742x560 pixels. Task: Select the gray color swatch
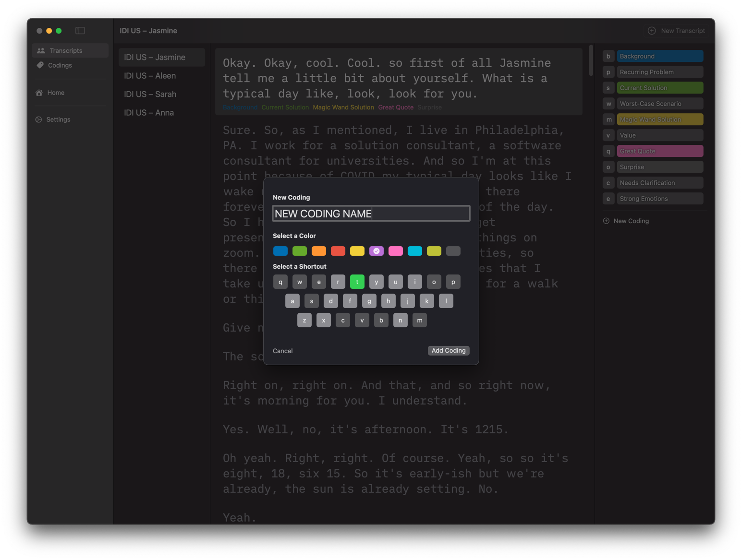(x=453, y=251)
